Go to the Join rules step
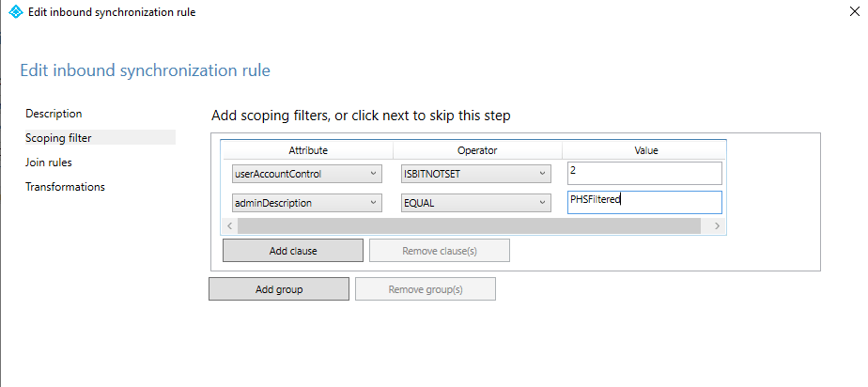Screen dimensions: 868x387 (49, 163)
